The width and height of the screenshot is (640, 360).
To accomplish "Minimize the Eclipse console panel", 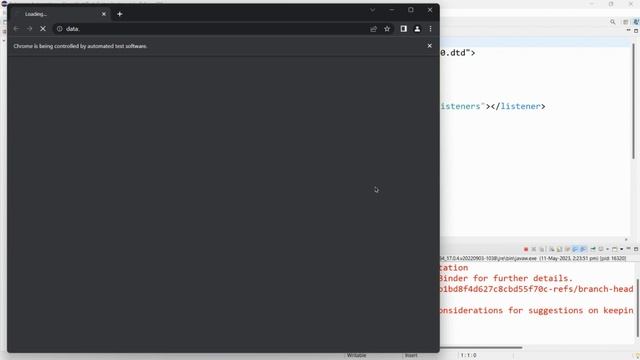I will point(629,248).
